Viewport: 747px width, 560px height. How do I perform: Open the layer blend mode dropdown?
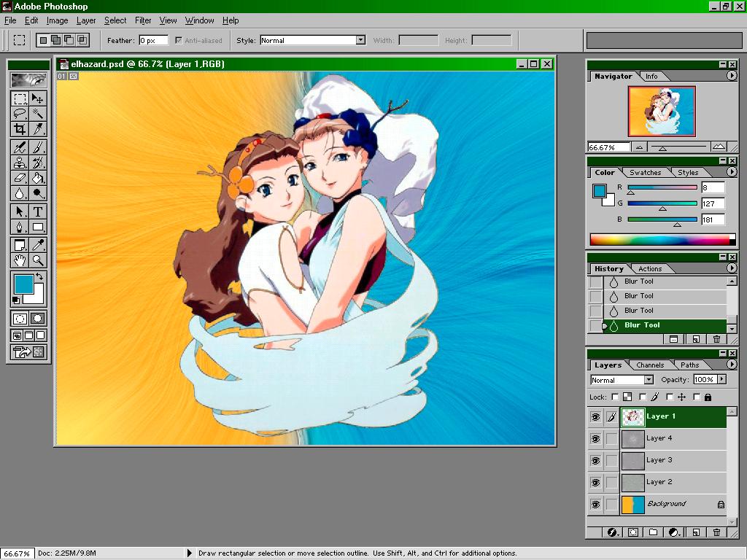coord(648,380)
